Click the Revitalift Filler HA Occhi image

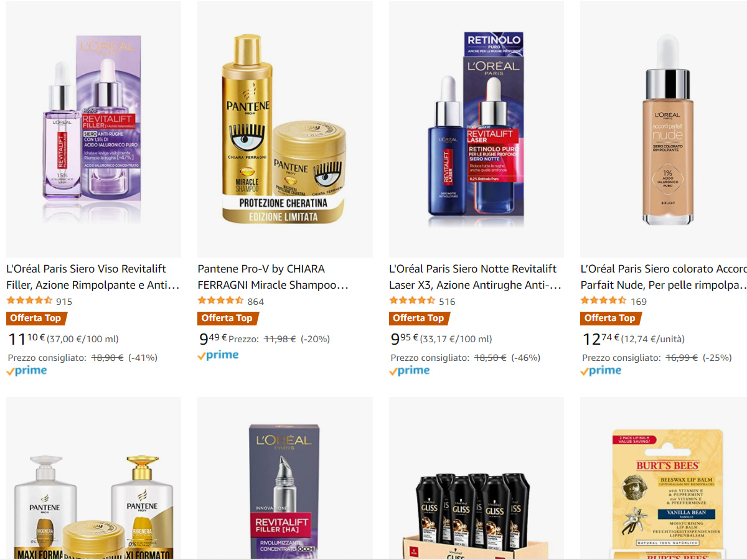tap(285, 478)
